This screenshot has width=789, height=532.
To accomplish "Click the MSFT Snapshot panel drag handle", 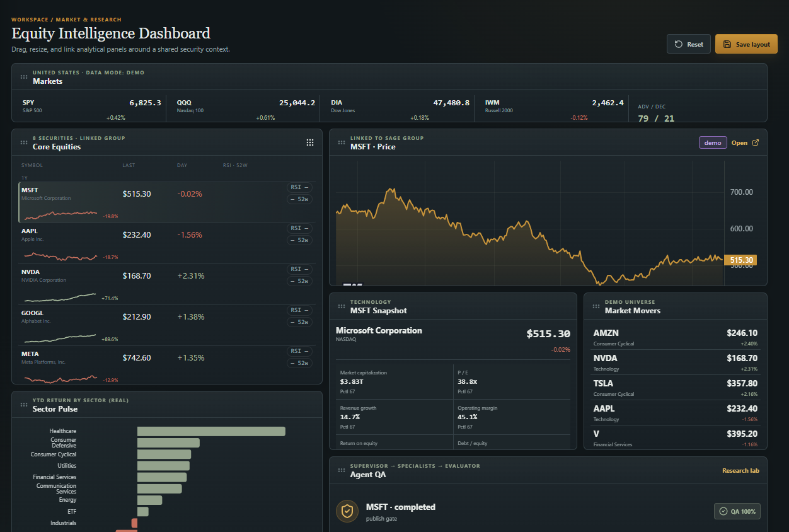I will [342, 306].
